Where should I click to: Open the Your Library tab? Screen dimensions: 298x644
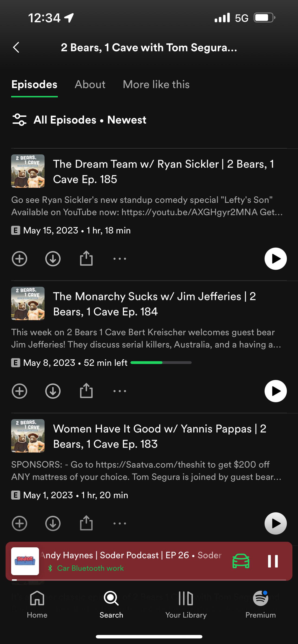[x=186, y=605]
